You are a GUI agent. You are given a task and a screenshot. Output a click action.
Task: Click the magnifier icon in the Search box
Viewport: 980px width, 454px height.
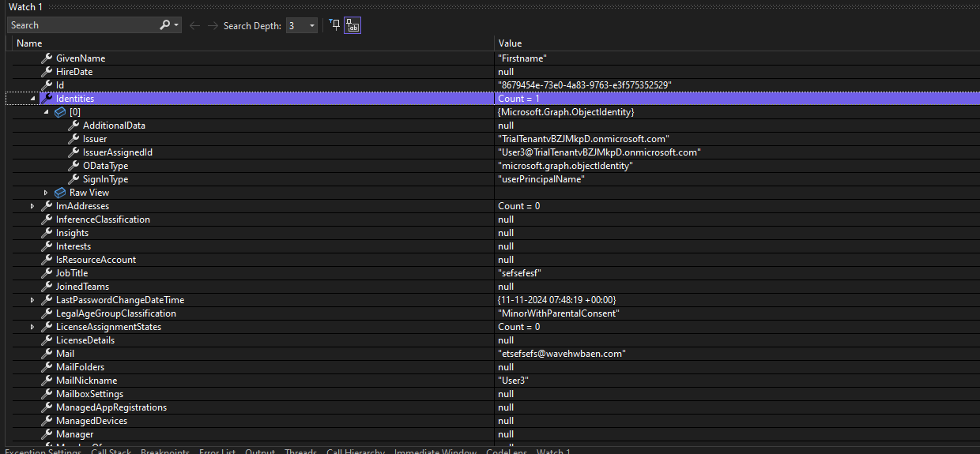[164, 25]
